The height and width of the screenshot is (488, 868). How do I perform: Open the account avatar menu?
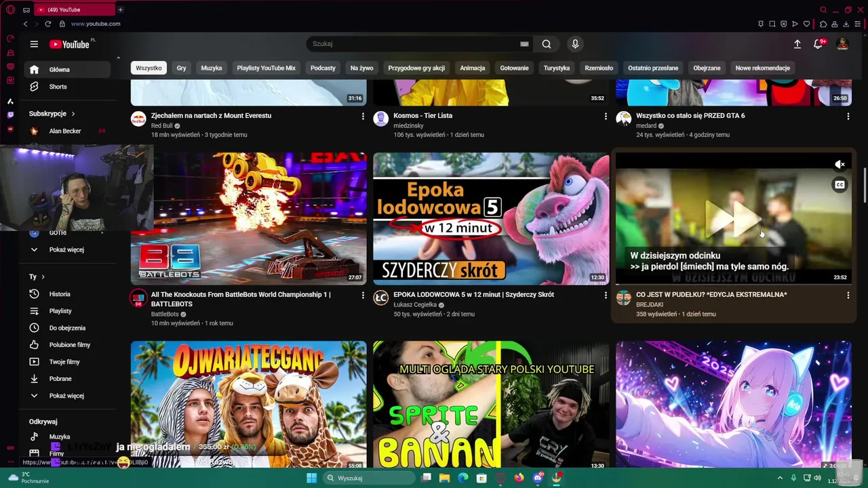[x=842, y=44]
